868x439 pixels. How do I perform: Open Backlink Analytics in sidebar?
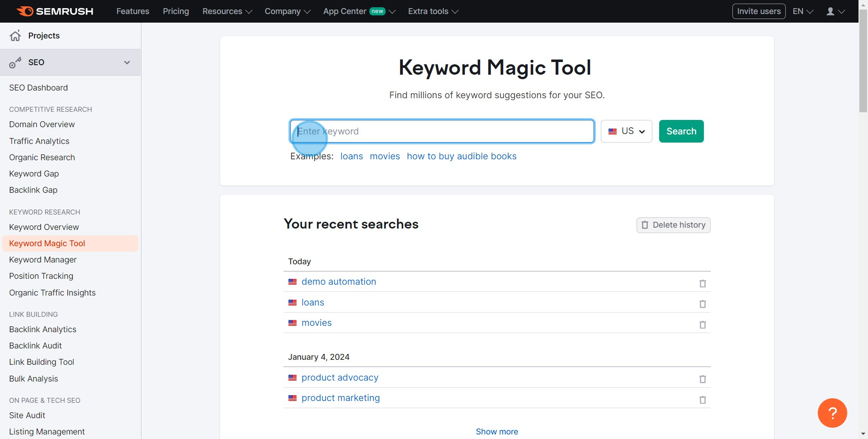[x=42, y=329]
